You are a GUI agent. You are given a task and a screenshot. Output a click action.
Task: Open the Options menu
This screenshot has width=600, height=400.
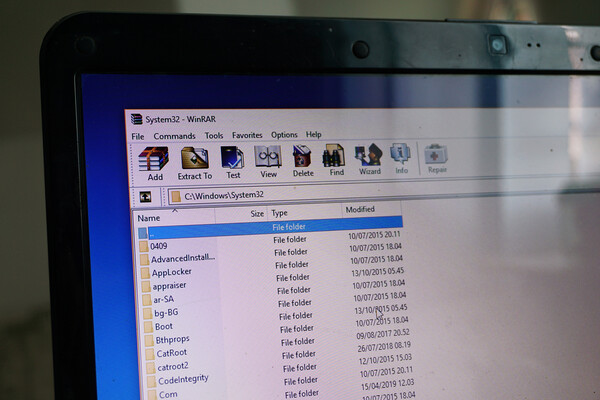click(284, 135)
